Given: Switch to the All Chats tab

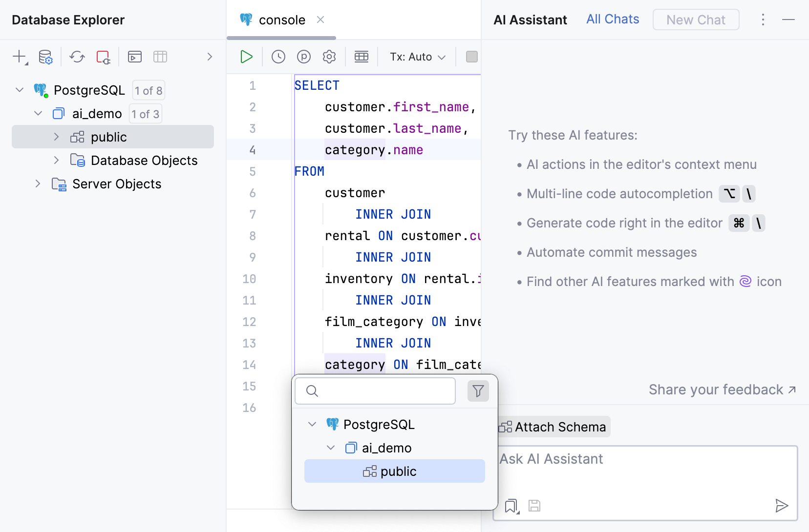Looking at the screenshot, I should click(x=613, y=20).
